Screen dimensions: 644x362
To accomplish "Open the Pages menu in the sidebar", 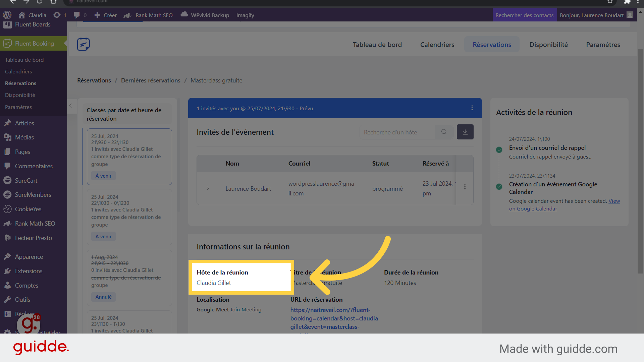I will [22, 152].
